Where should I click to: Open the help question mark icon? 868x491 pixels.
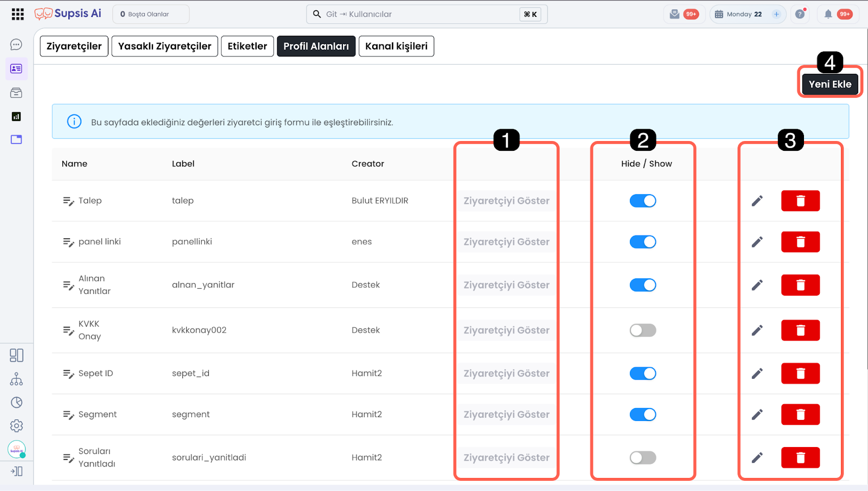coord(800,14)
